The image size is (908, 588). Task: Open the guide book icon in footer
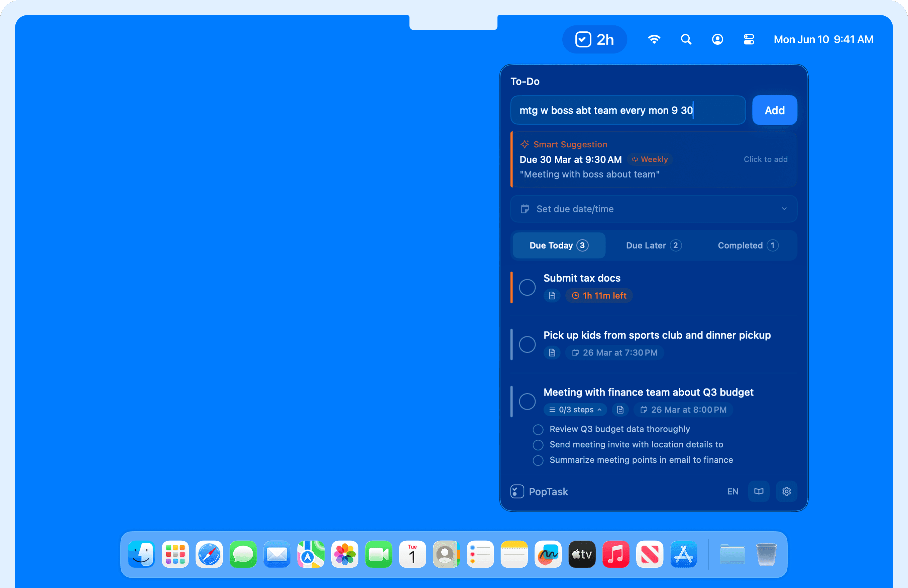[759, 491]
